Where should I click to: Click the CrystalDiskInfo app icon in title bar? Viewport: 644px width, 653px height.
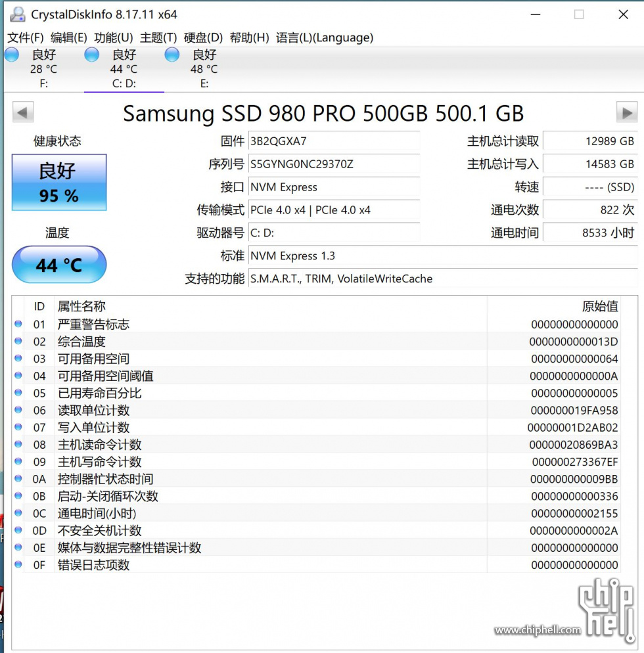click(18, 14)
